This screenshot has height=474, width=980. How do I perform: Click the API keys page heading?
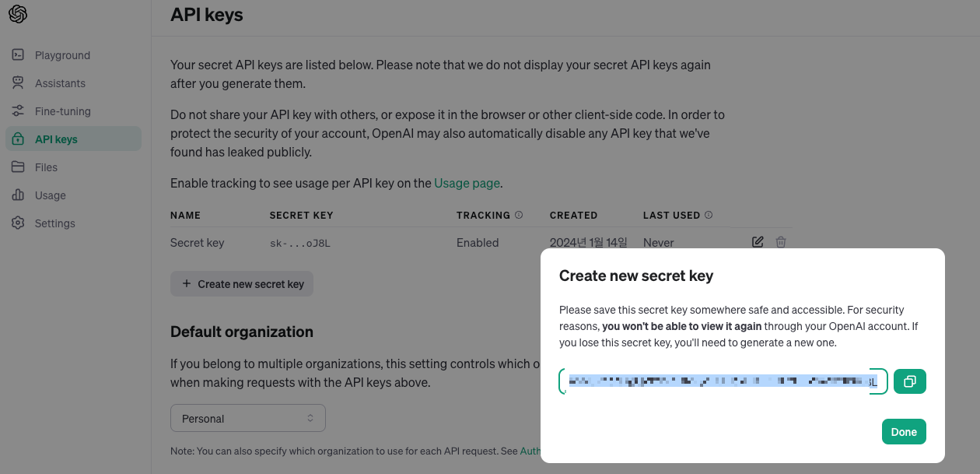[207, 14]
